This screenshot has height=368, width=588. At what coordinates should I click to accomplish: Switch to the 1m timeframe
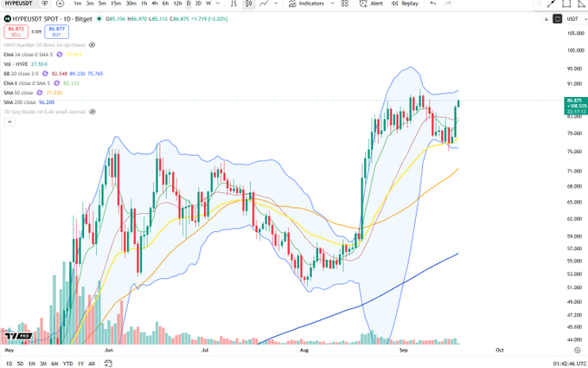[x=78, y=3]
